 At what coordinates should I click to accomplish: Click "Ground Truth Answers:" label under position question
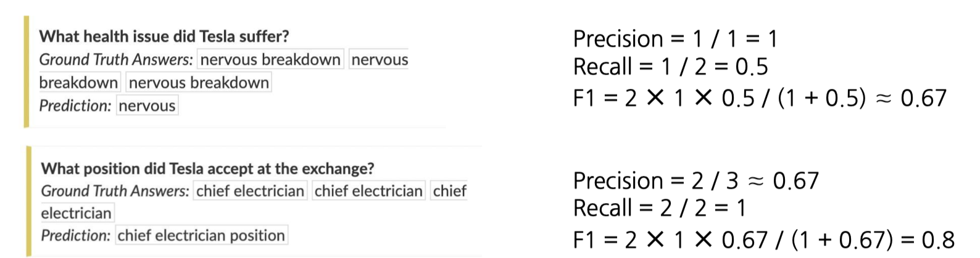pyautogui.click(x=115, y=191)
